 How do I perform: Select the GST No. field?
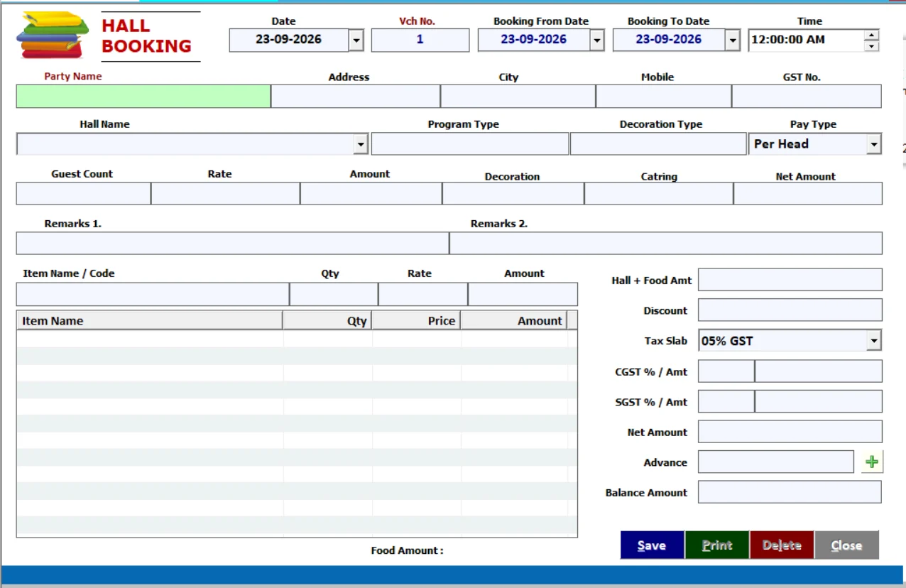807,97
